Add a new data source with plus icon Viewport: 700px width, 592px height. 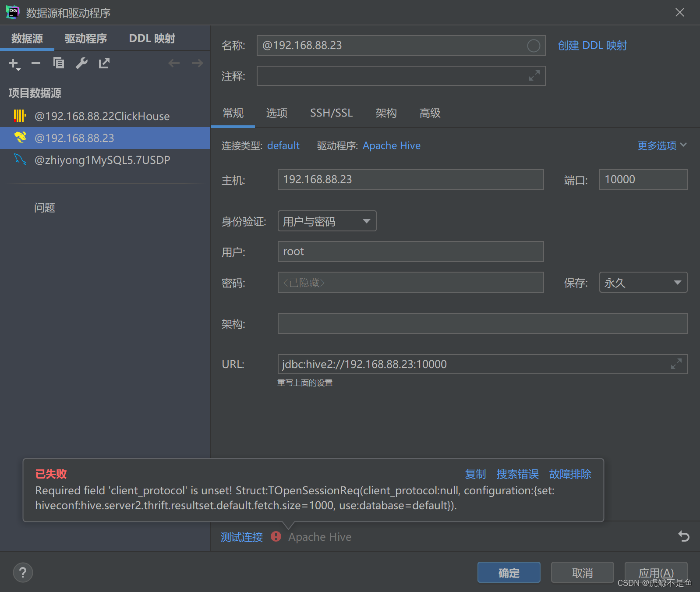pos(14,64)
